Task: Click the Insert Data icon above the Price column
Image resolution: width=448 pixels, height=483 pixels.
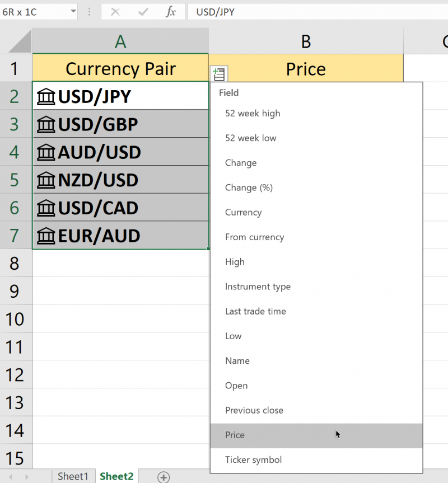Action: point(218,73)
